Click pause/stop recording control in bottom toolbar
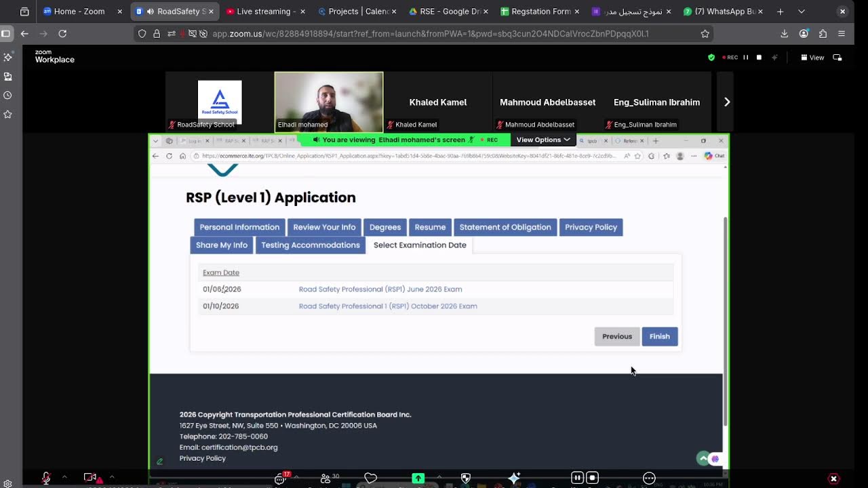The width and height of the screenshot is (868, 488). [x=585, y=478]
